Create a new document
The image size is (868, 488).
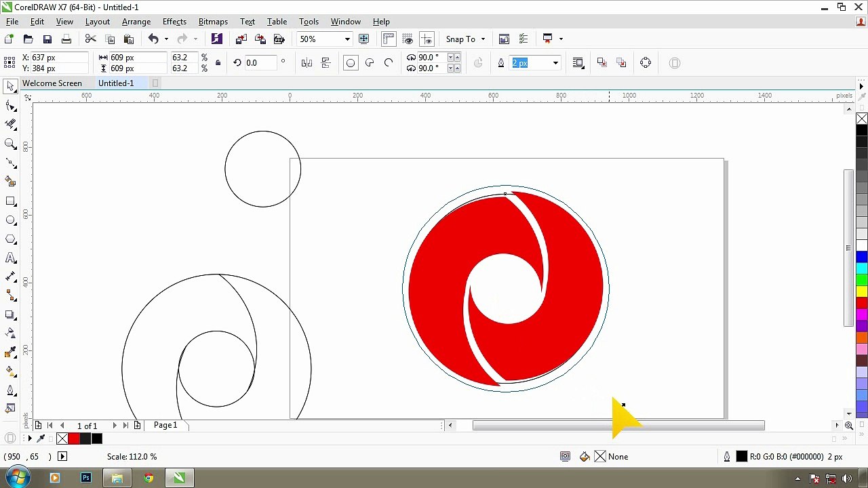[9, 39]
